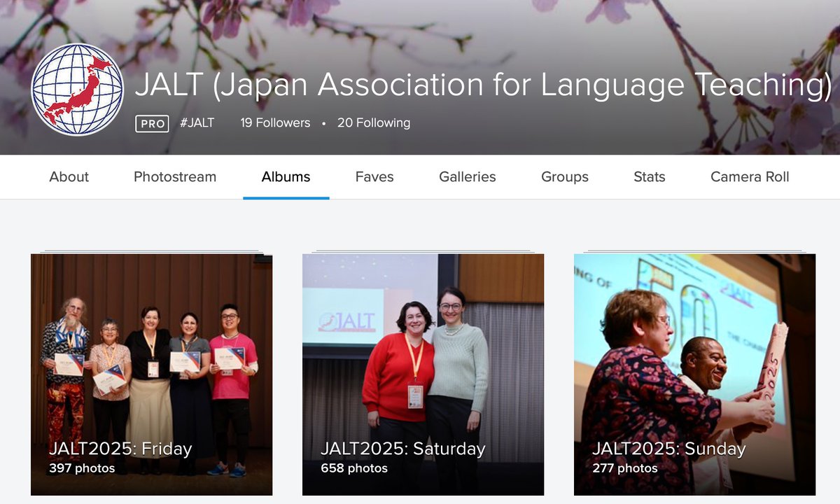Open the About tab
Viewport: 840px width, 504px height.
tap(69, 177)
